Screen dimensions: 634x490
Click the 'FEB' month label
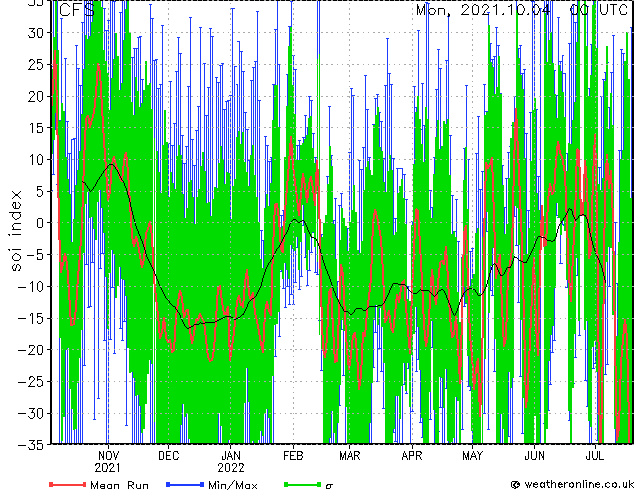click(x=293, y=456)
